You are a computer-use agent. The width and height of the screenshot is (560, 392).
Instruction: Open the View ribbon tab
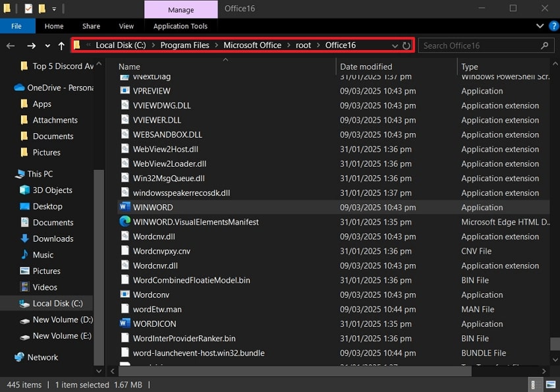[126, 26]
